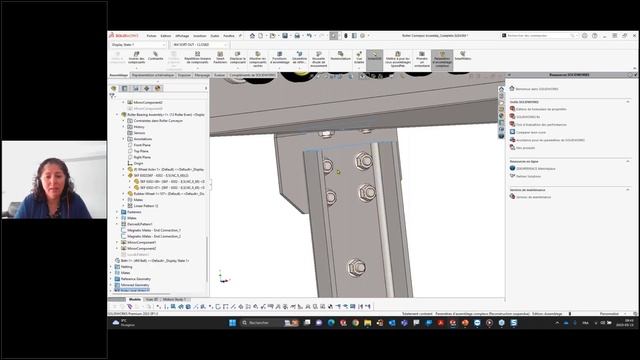This screenshot has width=640, height=360.
Task: Start a Nouvelle étude de mouvement
Action: pyautogui.click(x=318, y=59)
